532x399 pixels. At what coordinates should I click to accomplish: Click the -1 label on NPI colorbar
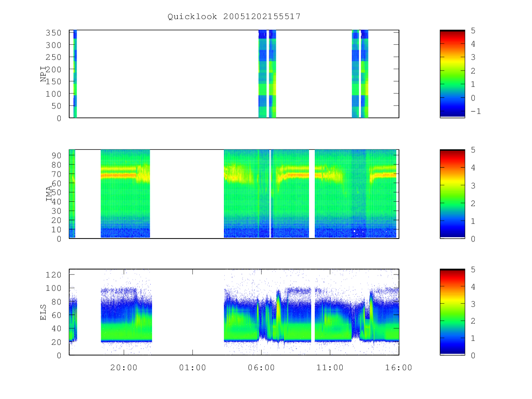(x=475, y=111)
